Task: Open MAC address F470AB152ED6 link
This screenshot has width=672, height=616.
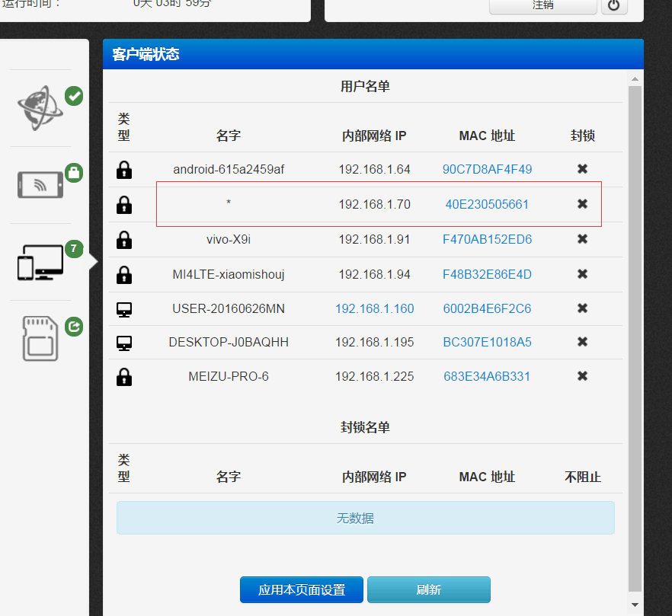Action: click(487, 239)
